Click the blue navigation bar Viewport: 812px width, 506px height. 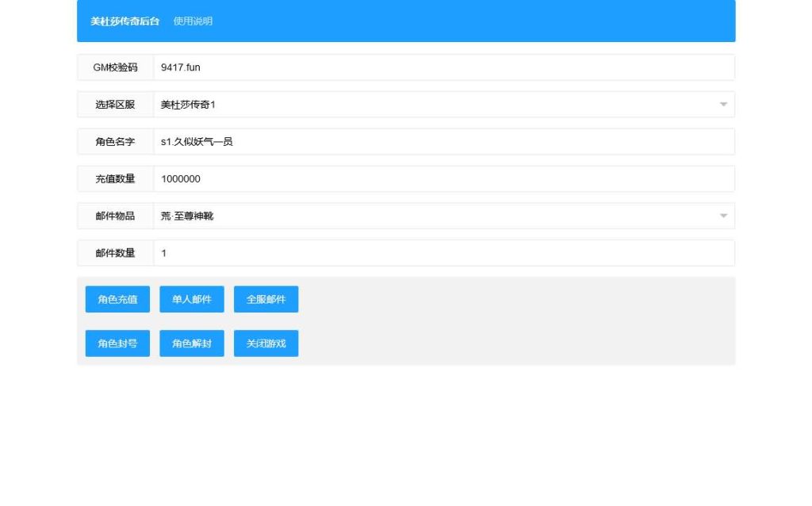(476, 21)
